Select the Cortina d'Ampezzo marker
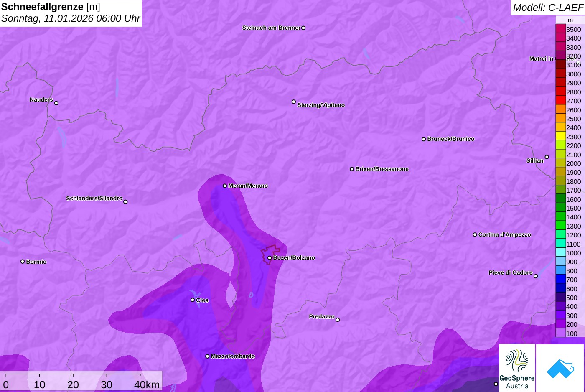Screen dimensions: 585x392 (x=475, y=235)
